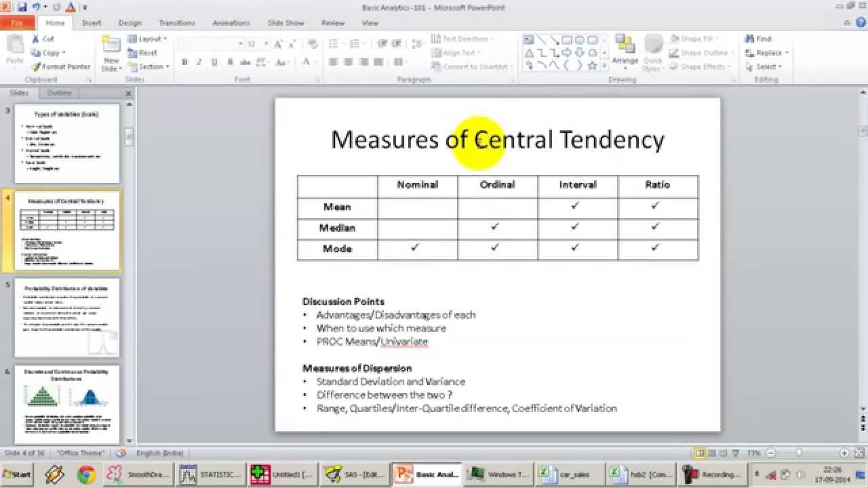The width and height of the screenshot is (868, 488).
Task: Open the Slide Show tab
Action: [x=285, y=22]
